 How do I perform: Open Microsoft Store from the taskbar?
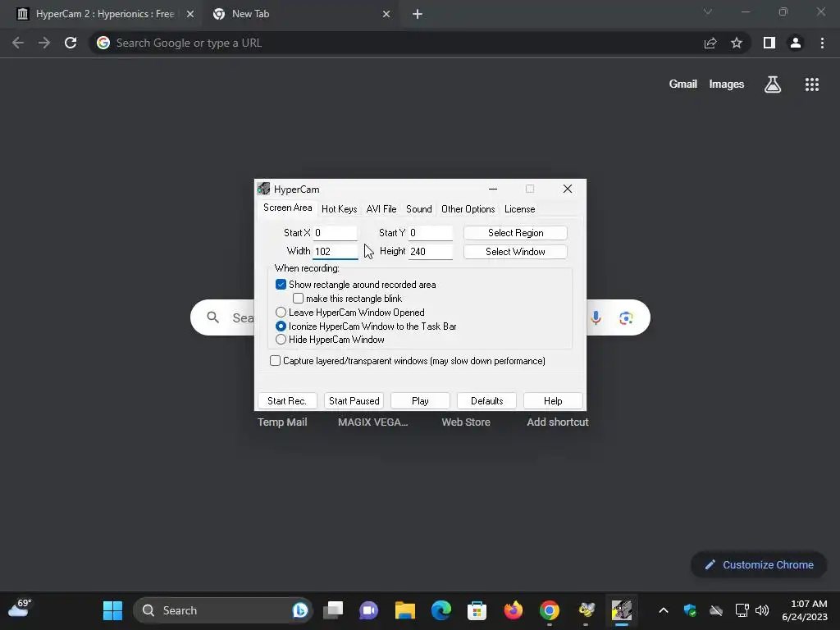pyautogui.click(x=477, y=610)
